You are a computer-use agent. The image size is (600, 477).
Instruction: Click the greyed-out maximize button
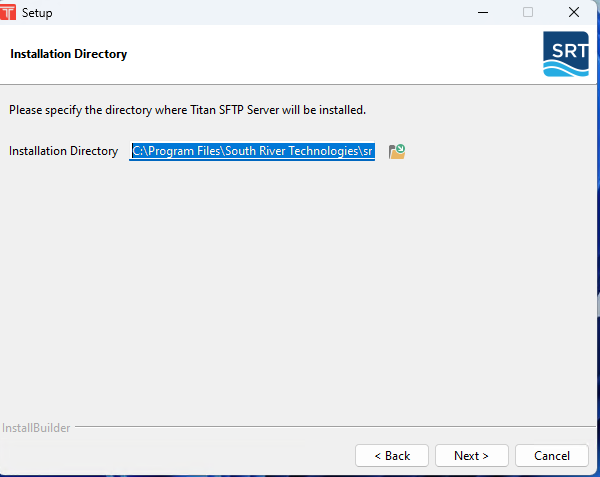click(528, 12)
